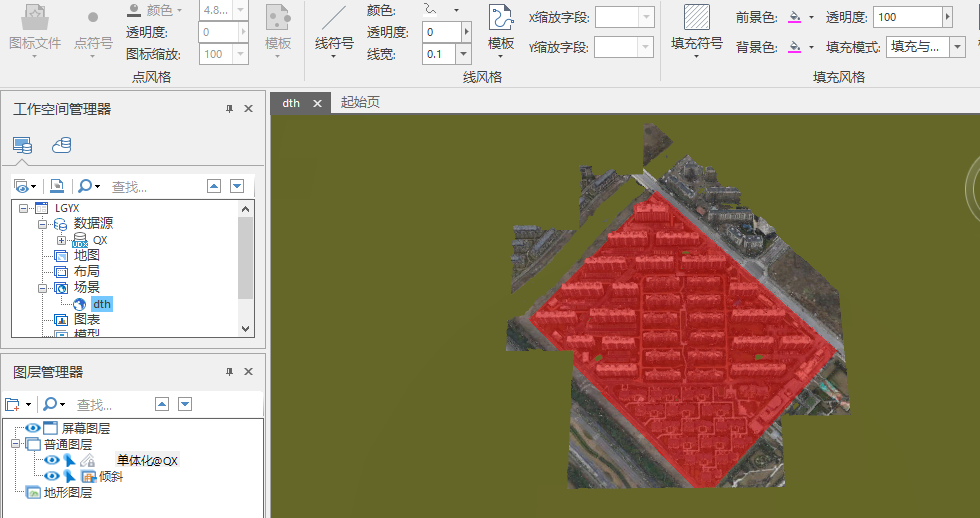Open the point size 4.8 dropdown
Viewport: 980px width, 518px height.
point(241,10)
